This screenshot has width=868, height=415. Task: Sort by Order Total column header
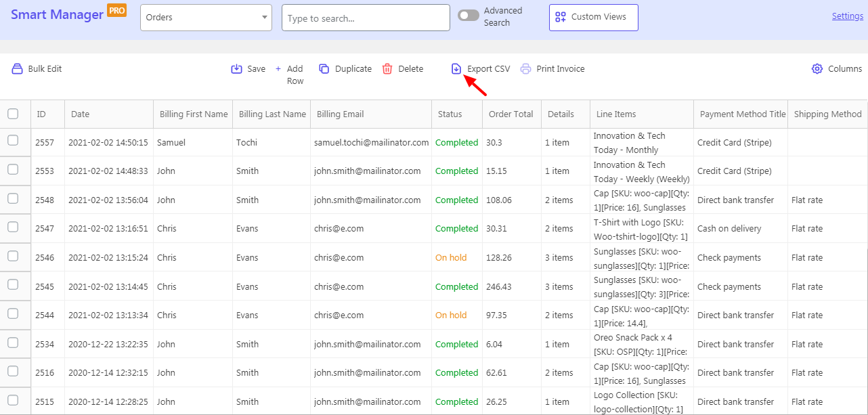511,114
